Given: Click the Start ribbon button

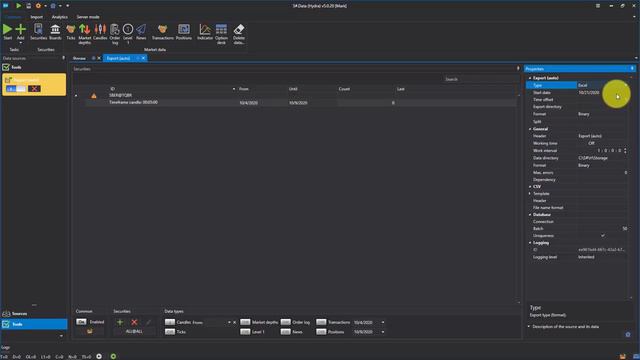Looking at the screenshot, I should click(x=7, y=31).
